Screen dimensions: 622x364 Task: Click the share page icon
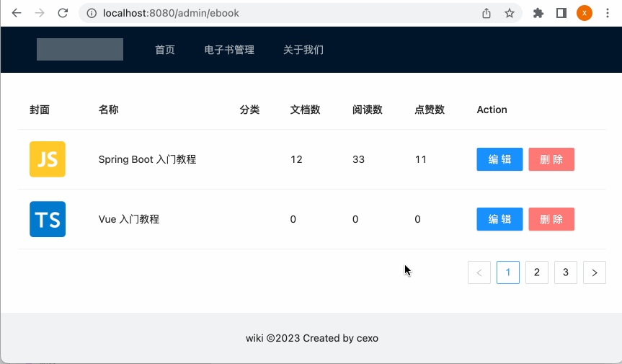[x=487, y=13]
